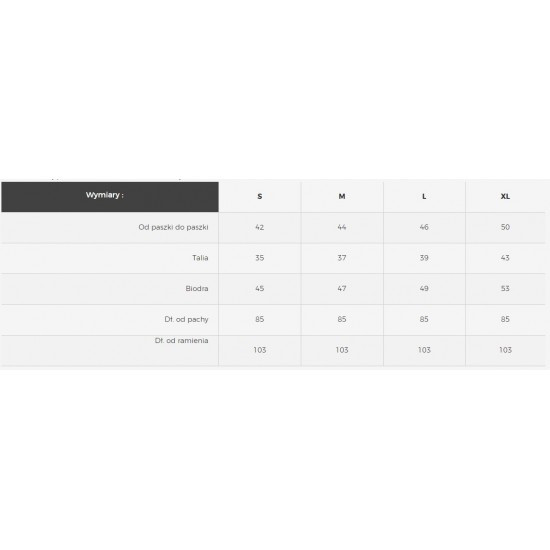Image resolution: width=550 pixels, height=550 pixels.
Task: Click the Biodra row label
Action: 197,289
